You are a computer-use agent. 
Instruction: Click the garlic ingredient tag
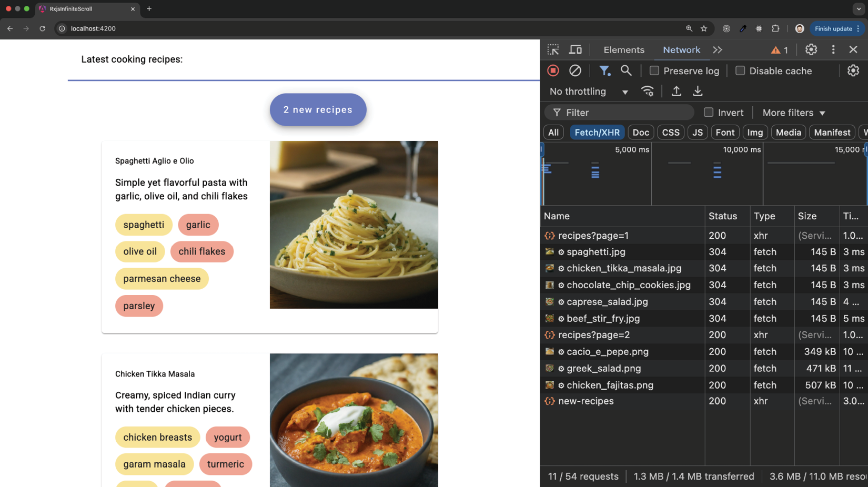(198, 225)
